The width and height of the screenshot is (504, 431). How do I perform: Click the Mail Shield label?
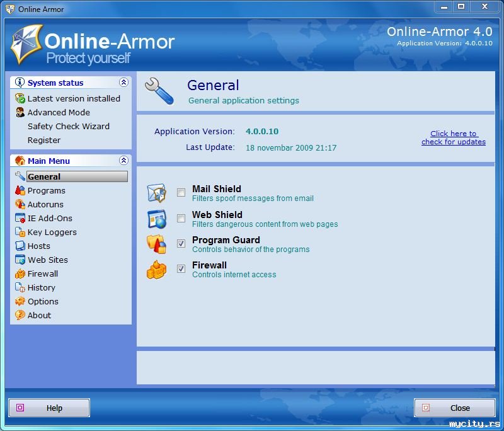click(217, 188)
